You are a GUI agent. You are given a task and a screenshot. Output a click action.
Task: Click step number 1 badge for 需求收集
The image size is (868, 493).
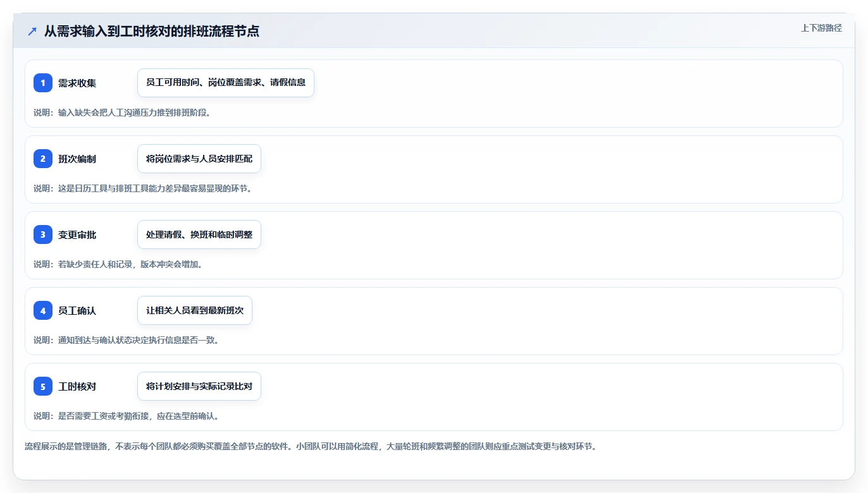43,83
